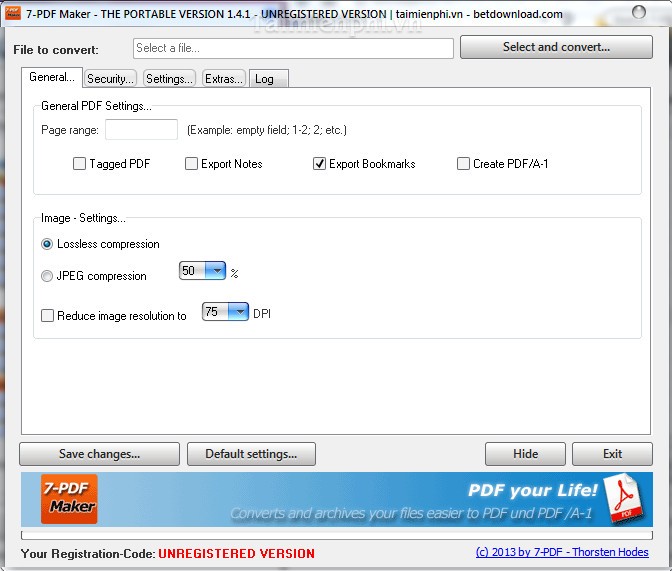
Task: Click the 7-PDF Maker orange logo in banner
Action: pyautogui.click(x=69, y=499)
